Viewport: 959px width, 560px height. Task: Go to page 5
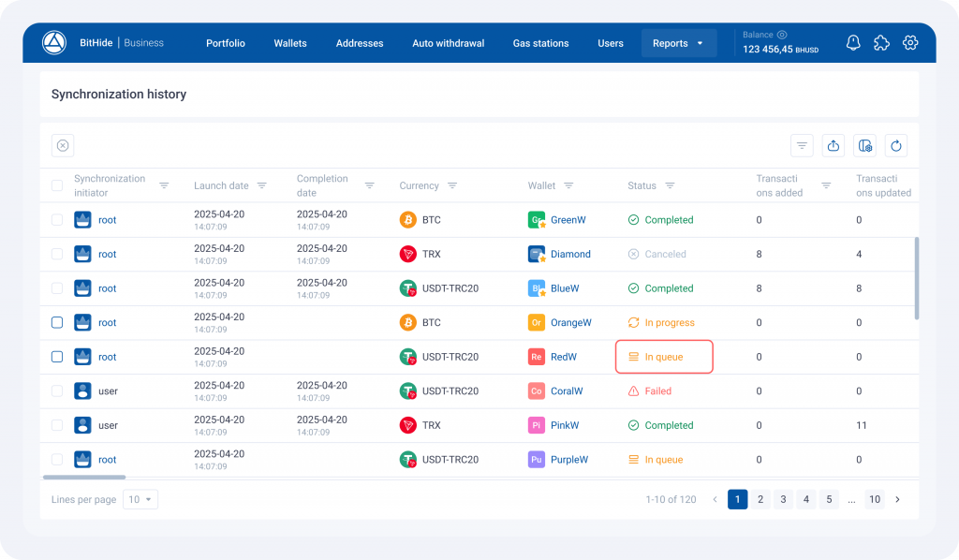(830, 499)
